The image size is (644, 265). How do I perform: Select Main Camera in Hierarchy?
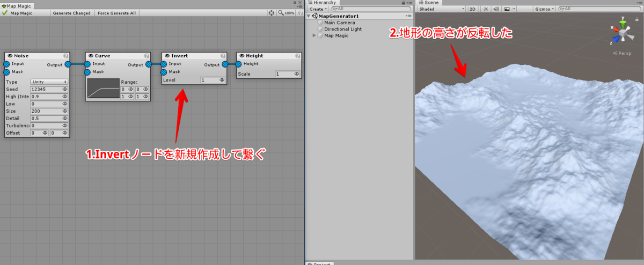click(x=339, y=23)
